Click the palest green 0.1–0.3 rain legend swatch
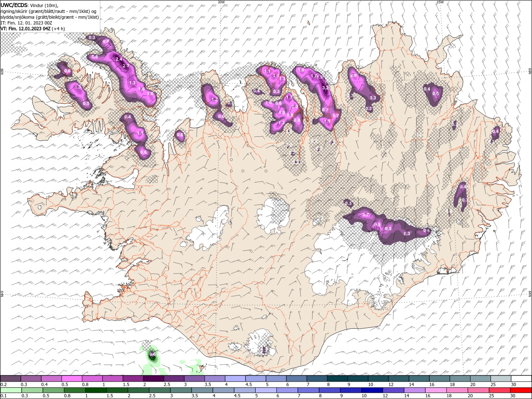532x399 pixels. (11, 390)
